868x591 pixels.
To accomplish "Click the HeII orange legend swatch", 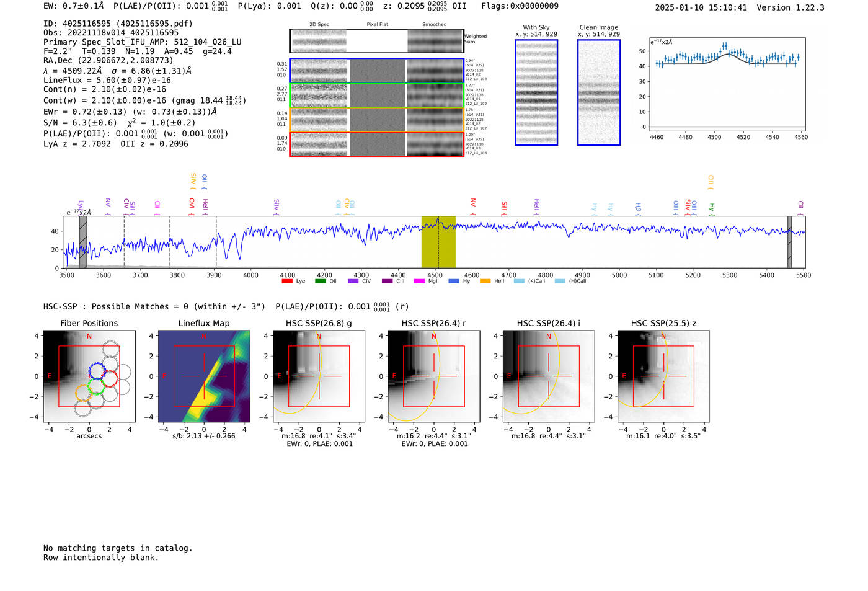I will click(x=485, y=281).
